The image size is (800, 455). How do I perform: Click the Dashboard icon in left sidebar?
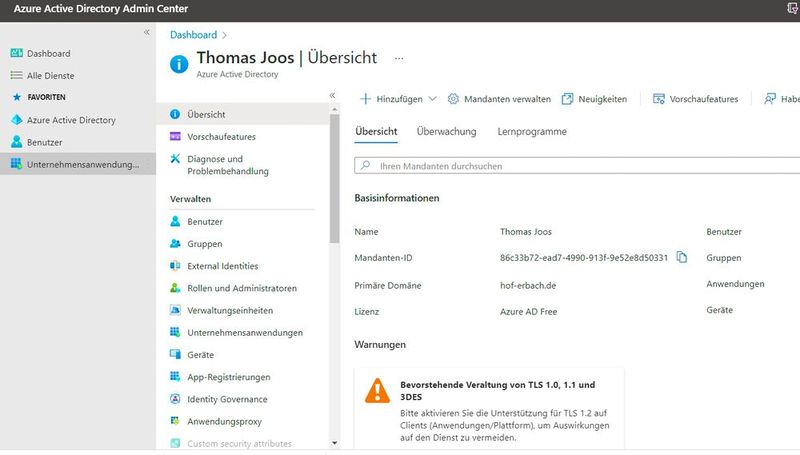(x=16, y=53)
